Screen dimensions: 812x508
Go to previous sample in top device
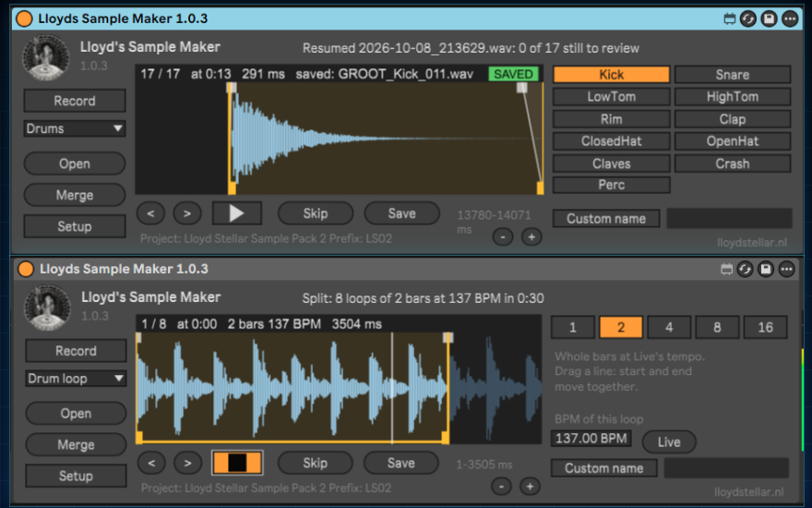(x=150, y=213)
